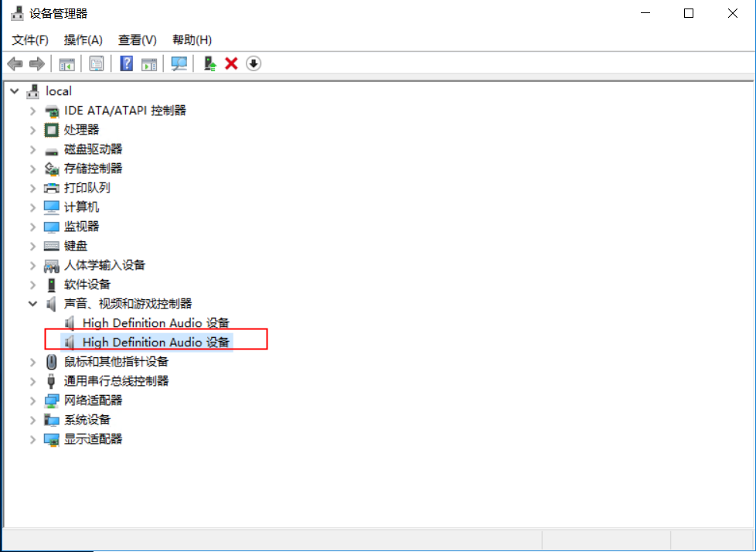The height and width of the screenshot is (552, 756).
Task: Expand the 网络适配器 category
Action: pos(32,400)
